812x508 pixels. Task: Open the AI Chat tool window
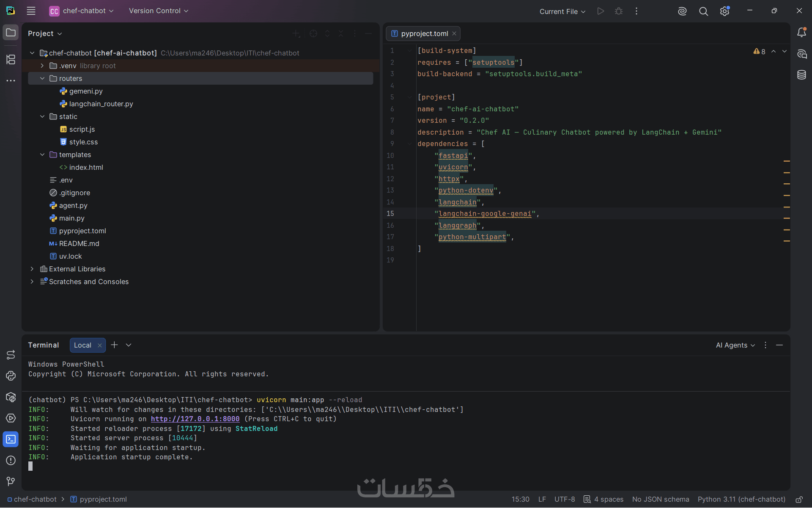pos(801,54)
